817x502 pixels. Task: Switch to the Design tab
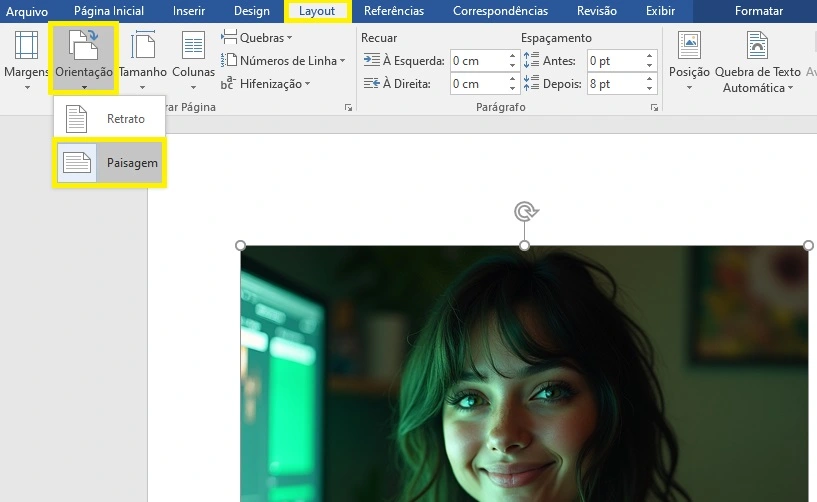(252, 11)
